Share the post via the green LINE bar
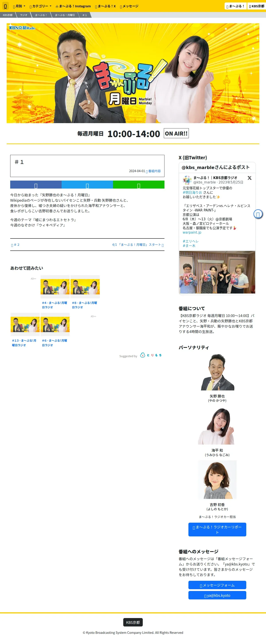This screenshot has width=266, height=644. pos(139,185)
